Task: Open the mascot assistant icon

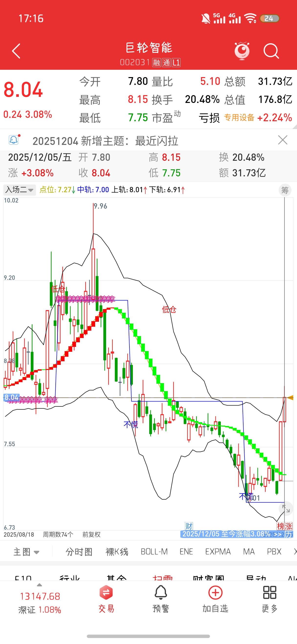Action: point(242,51)
